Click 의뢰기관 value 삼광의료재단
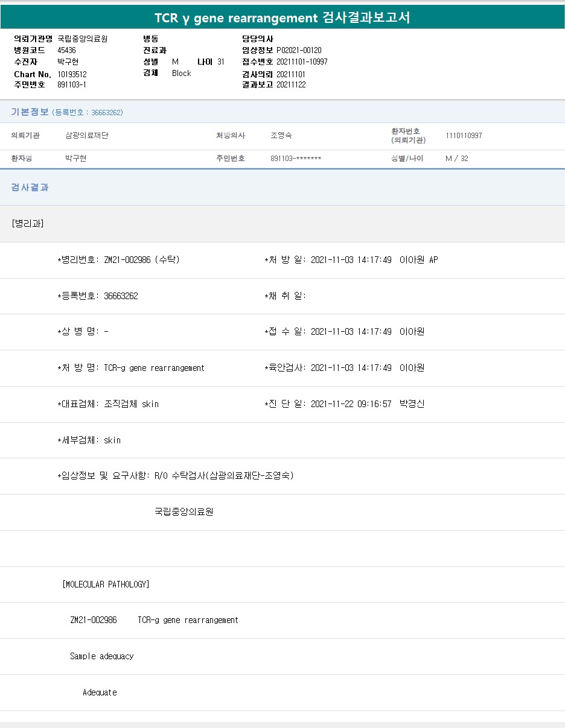This screenshot has width=565, height=728. point(87,136)
